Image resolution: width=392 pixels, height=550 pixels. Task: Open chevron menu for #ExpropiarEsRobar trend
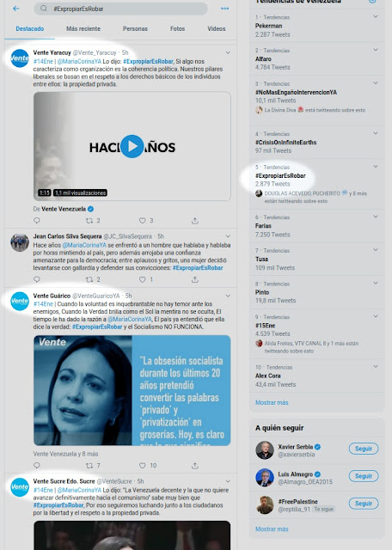[376, 167]
